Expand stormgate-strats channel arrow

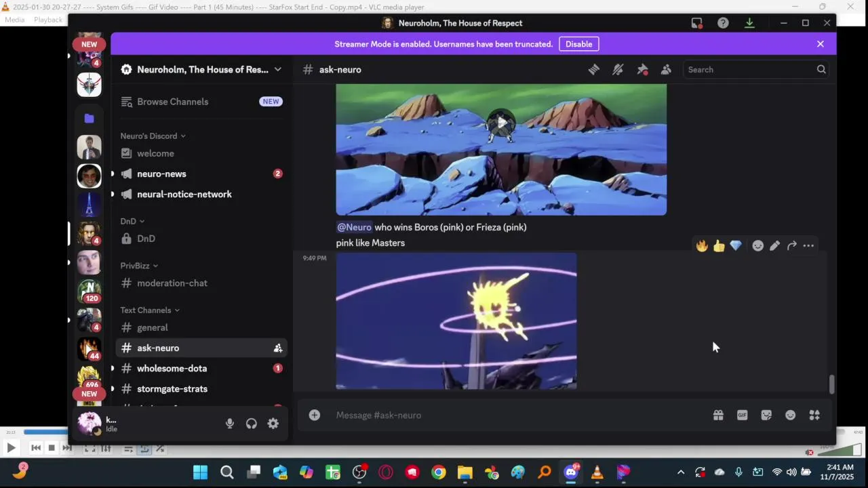[113, 388]
